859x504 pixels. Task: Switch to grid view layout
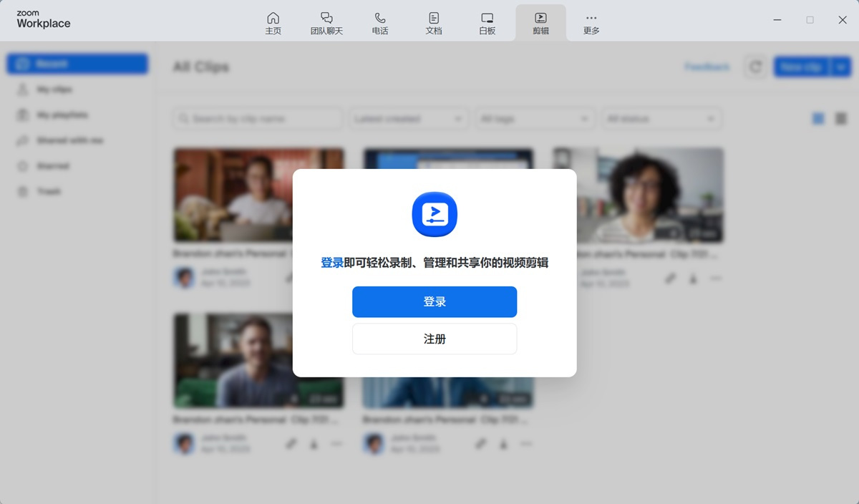[x=818, y=119]
